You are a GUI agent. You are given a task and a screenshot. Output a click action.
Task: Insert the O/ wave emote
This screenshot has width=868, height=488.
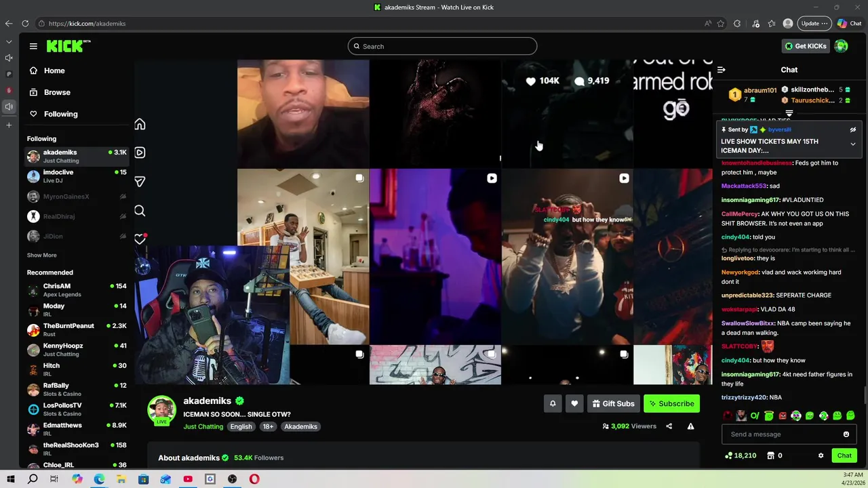[x=754, y=415]
